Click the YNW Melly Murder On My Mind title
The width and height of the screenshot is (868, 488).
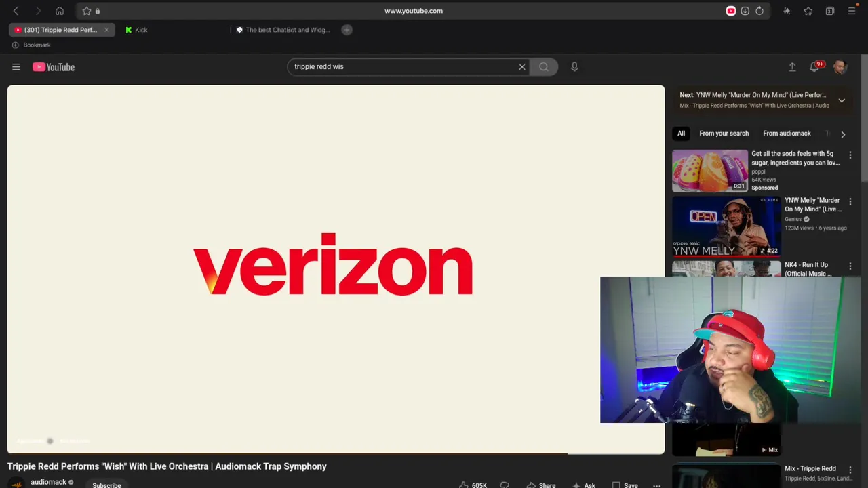tap(812, 205)
